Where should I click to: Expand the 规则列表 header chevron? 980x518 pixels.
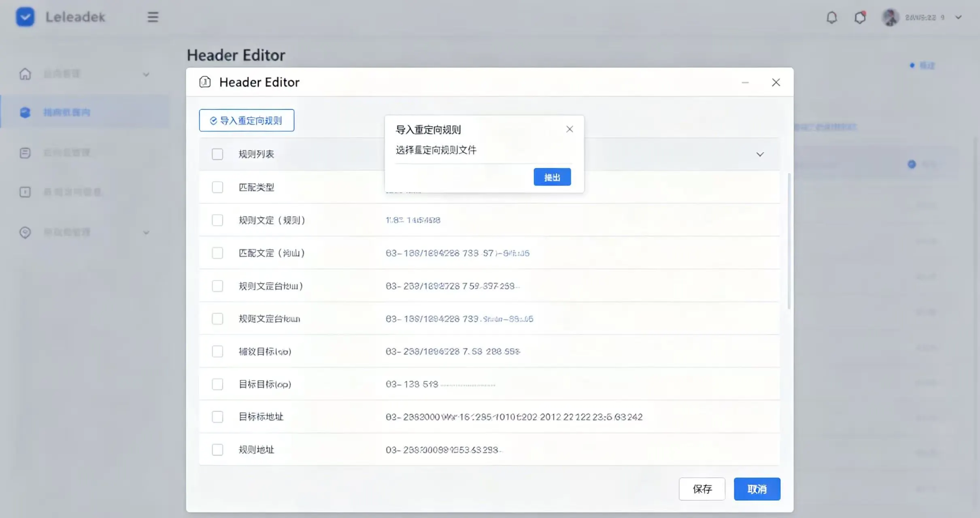coord(760,154)
